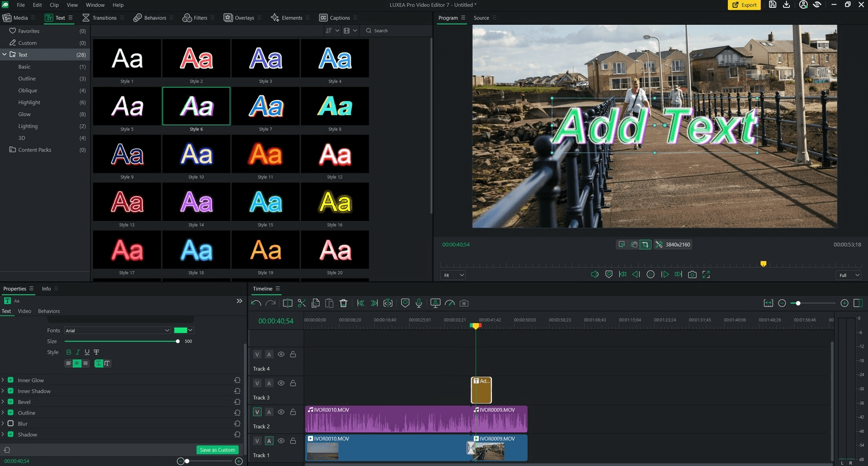
Task: Open the Arial fonts dropdown
Action: pos(117,330)
